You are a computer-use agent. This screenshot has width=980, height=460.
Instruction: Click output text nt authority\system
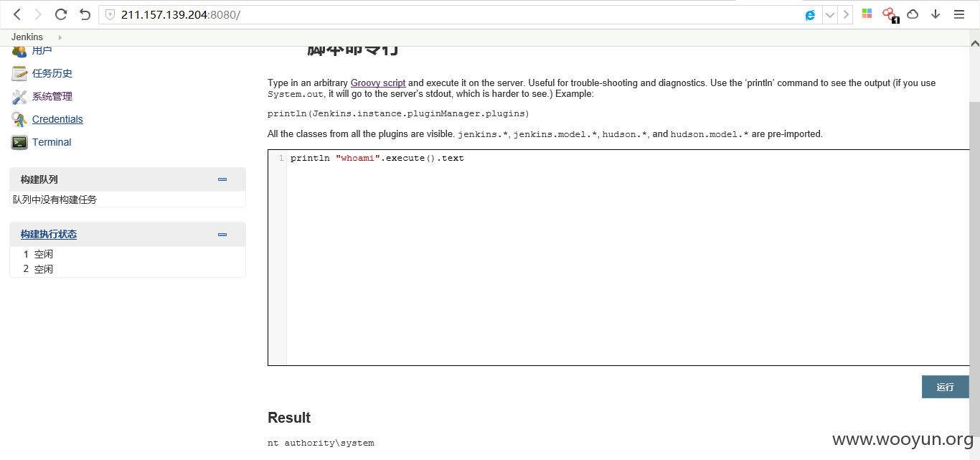pyautogui.click(x=321, y=443)
